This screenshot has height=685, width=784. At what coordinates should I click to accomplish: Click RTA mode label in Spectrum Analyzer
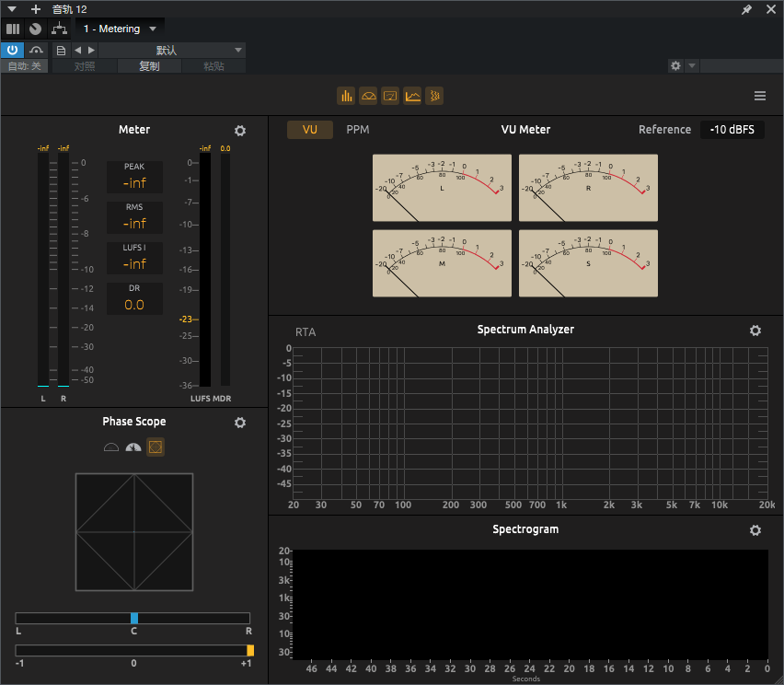306,332
